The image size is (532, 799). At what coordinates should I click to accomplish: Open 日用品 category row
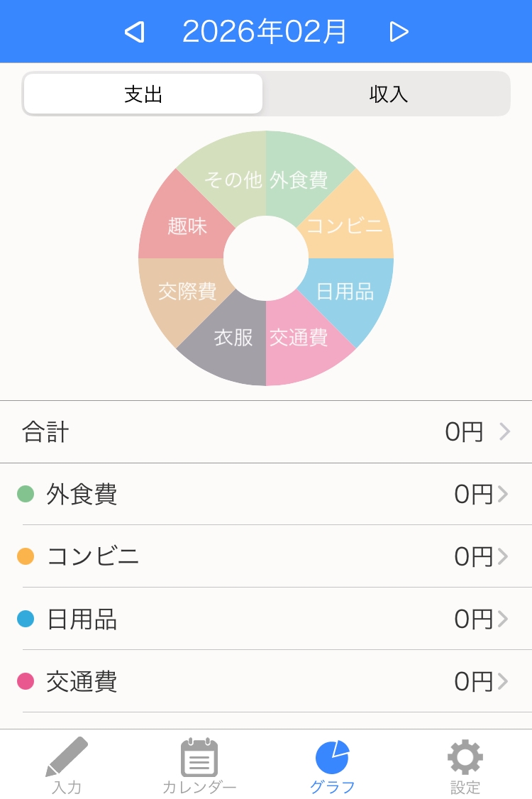[266, 619]
